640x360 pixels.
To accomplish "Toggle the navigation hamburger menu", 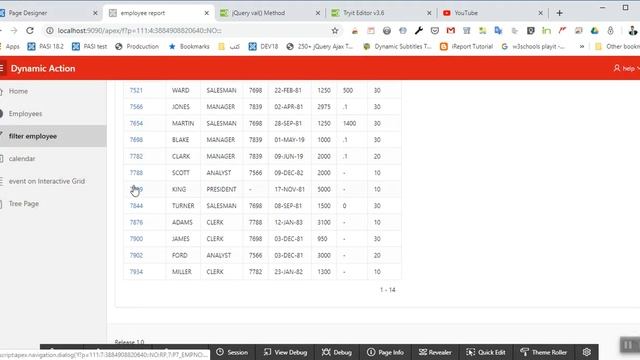I will [2, 68].
